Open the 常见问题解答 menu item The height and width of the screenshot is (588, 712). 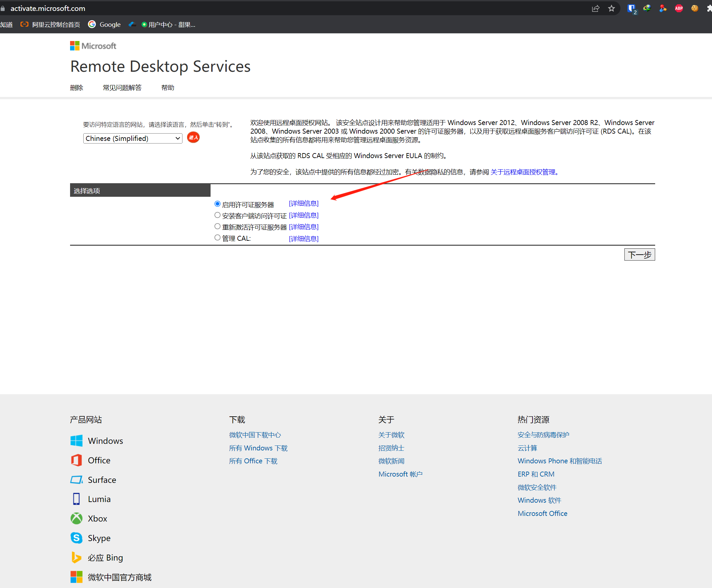[122, 88]
